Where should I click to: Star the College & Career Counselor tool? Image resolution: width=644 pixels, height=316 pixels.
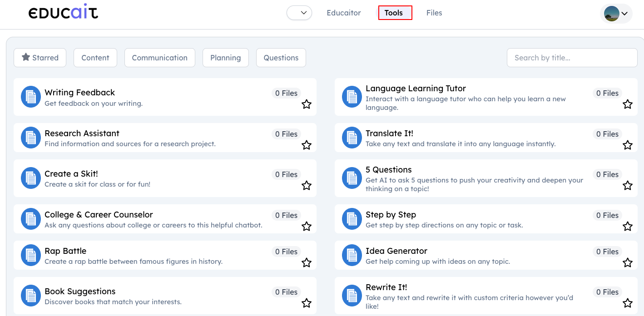point(307,226)
